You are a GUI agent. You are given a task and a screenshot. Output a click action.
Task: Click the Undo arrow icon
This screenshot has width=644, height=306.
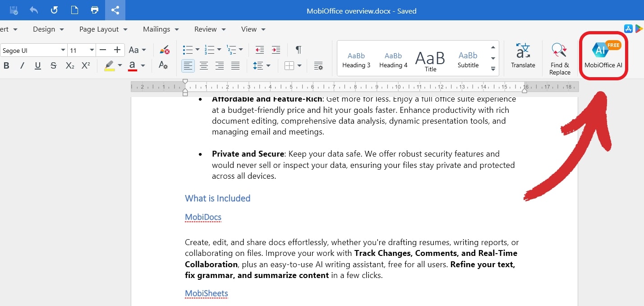(33, 9)
